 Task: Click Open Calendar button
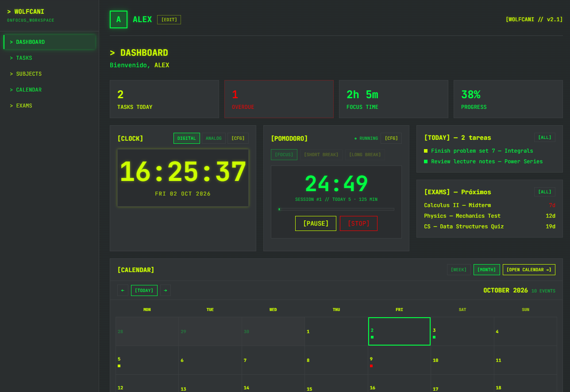(529, 270)
